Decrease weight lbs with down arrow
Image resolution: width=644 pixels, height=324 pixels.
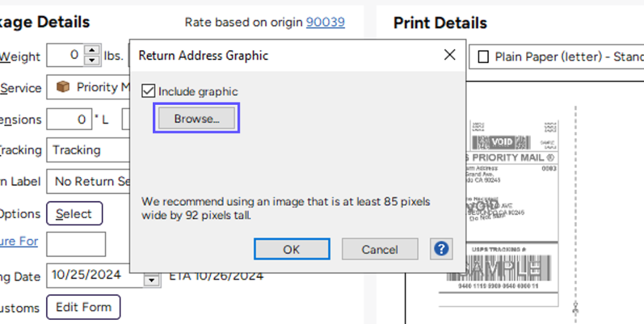click(x=92, y=60)
